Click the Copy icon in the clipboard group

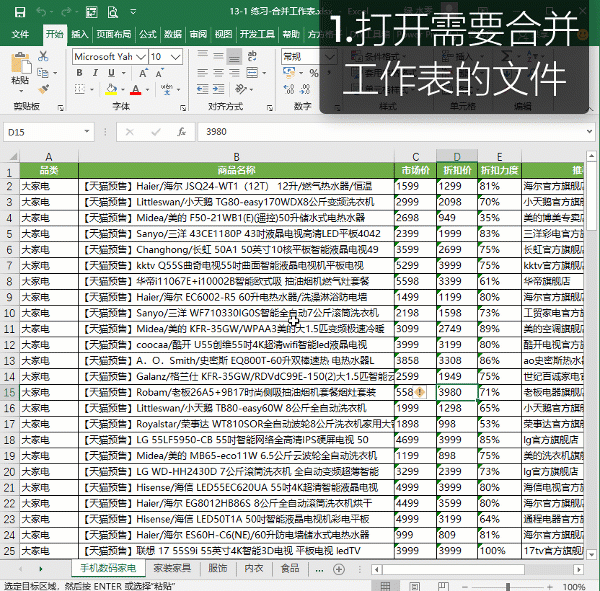pyautogui.click(x=43, y=72)
